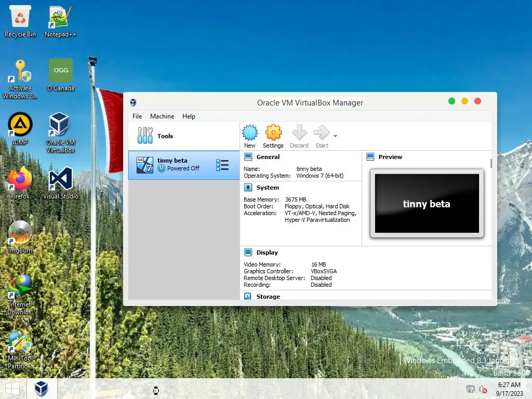Click the 16 MB video memory value

pos(318,264)
